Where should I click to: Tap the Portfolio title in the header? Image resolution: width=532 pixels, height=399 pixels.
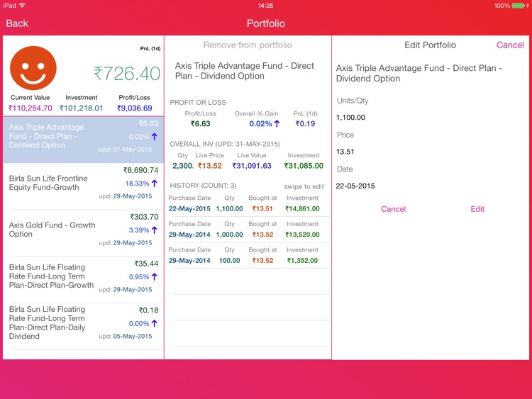pyautogui.click(x=266, y=23)
